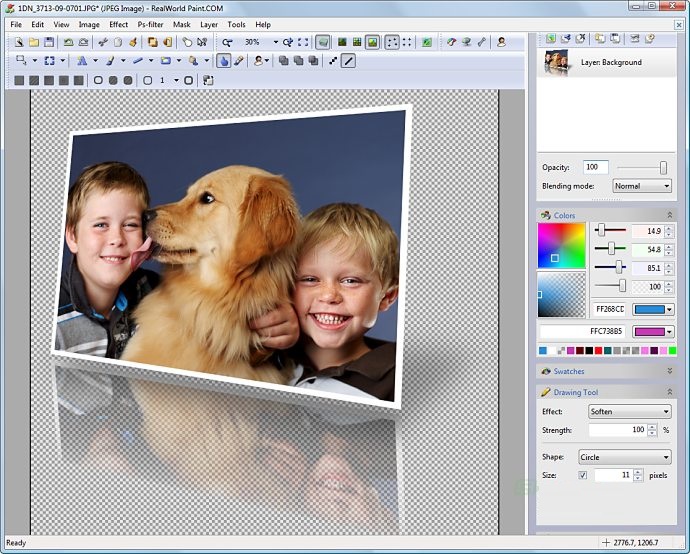Screen dimensions: 690x554
Task: Open the Mask menu
Action: (181, 24)
